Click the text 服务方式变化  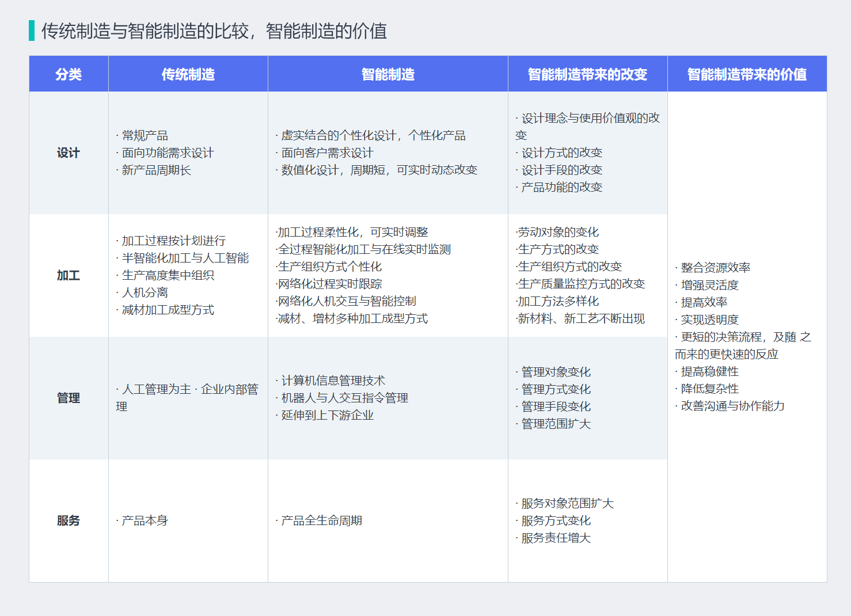pos(553,521)
